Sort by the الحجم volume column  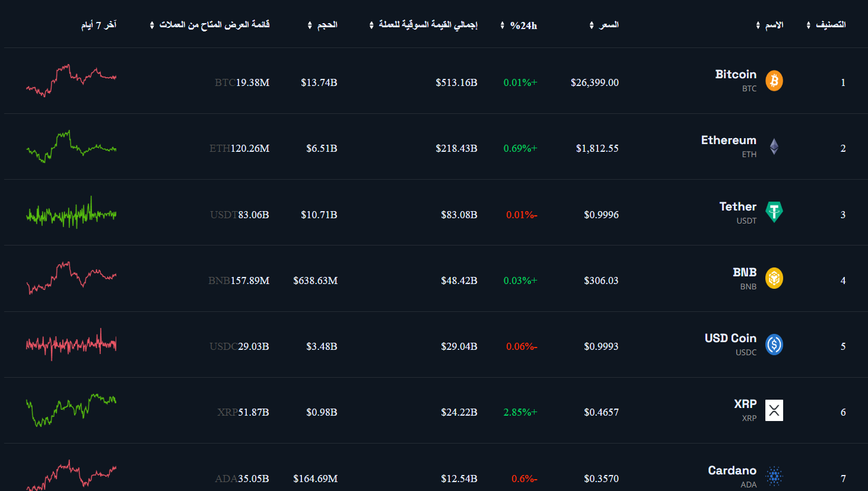322,25
